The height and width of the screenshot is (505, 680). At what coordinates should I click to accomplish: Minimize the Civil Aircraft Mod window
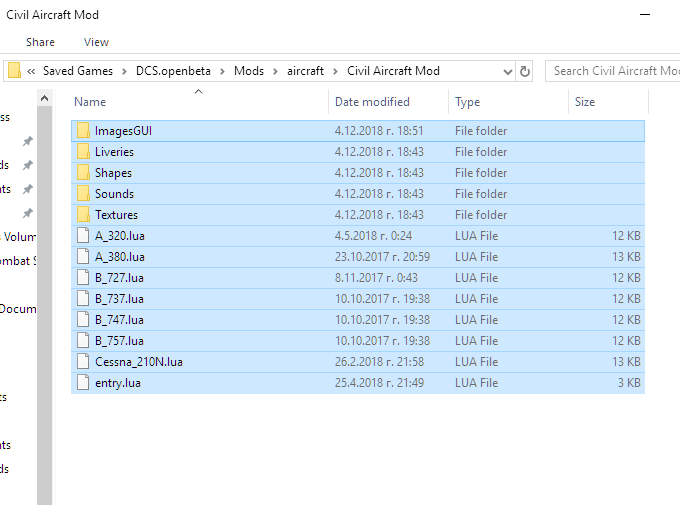(x=645, y=15)
